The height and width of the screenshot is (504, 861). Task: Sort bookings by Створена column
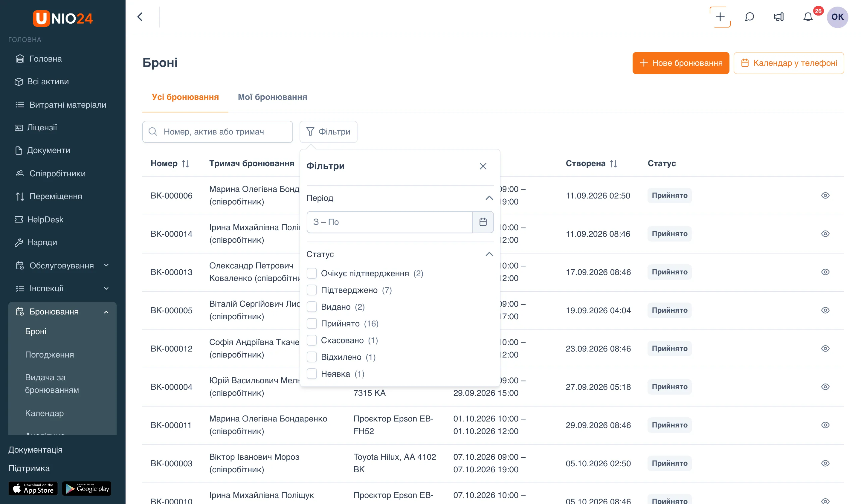(x=614, y=164)
